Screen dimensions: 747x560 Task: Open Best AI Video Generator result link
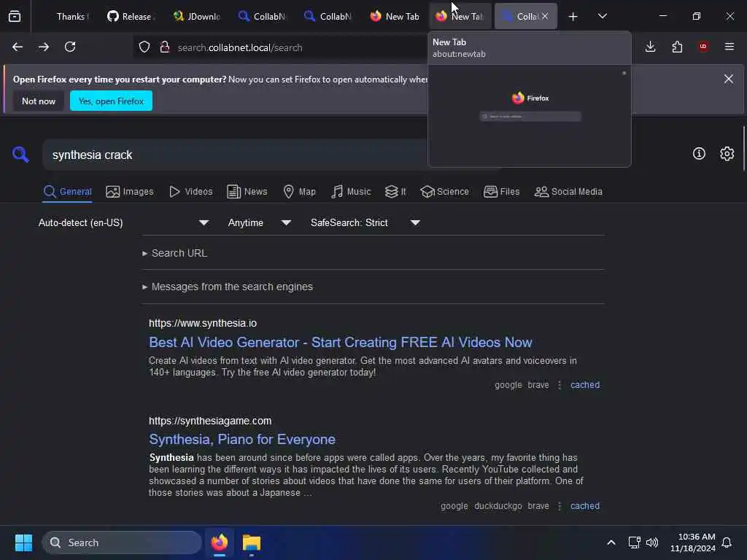[x=340, y=343]
